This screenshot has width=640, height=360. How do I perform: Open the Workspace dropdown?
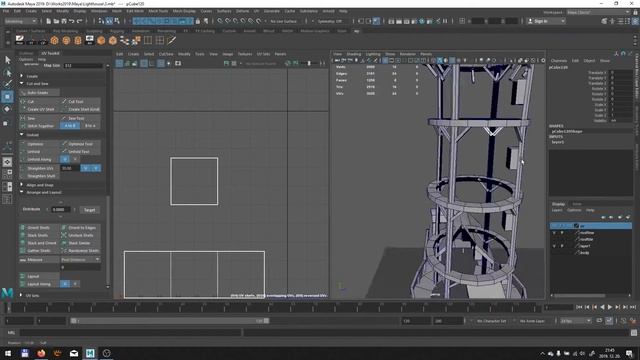(598, 12)
